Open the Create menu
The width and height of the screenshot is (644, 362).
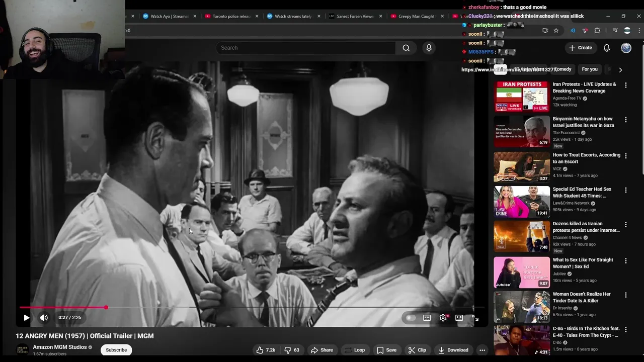(x=581, y=48)
